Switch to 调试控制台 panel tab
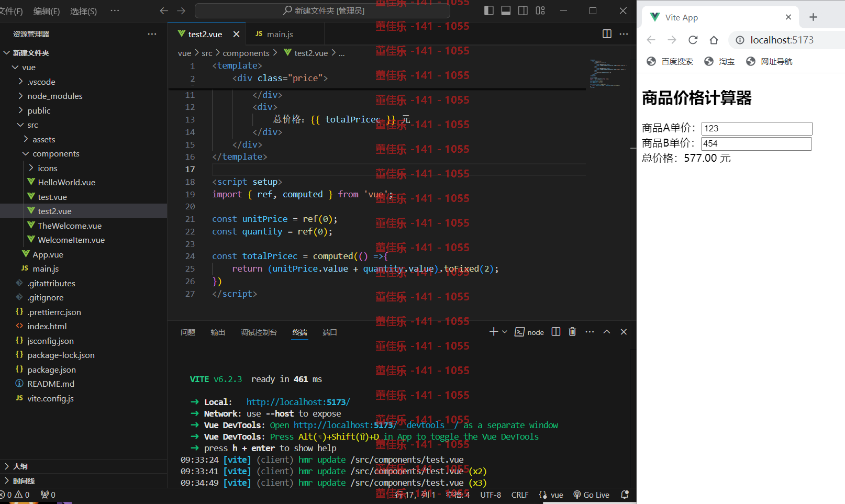This screenshot has width=845, height=504. click(259, 332)
